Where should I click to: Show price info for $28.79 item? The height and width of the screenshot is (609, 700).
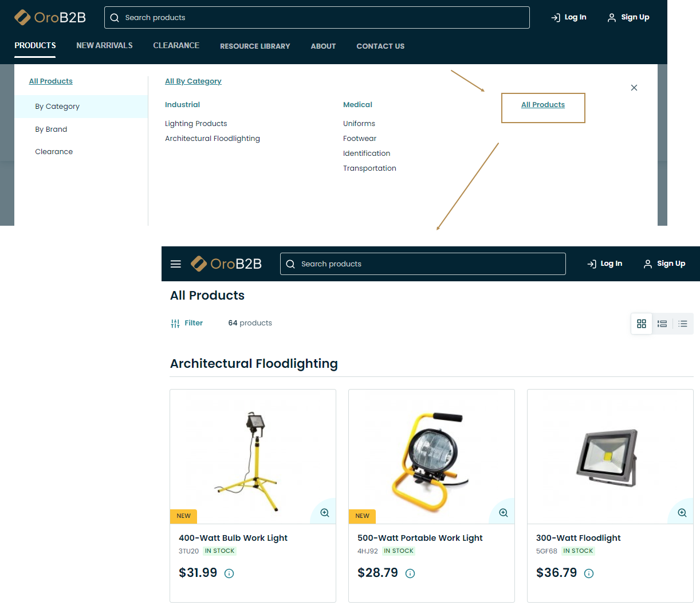[x=410, y=573]
